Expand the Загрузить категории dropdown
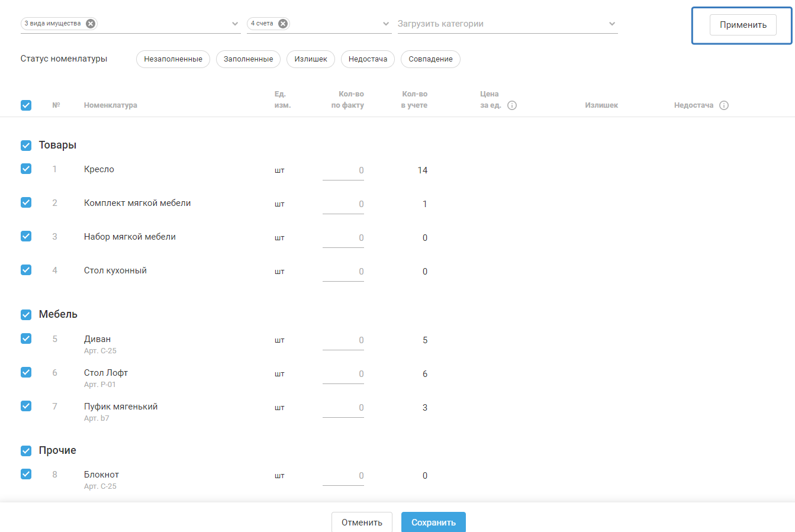The image size is (795, 532). 612,24
